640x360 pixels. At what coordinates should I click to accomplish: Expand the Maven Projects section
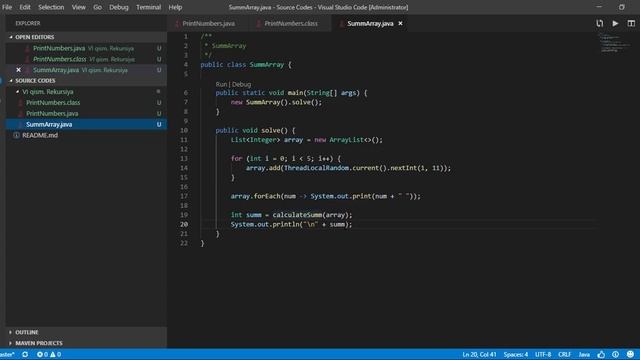click(11, 343)
